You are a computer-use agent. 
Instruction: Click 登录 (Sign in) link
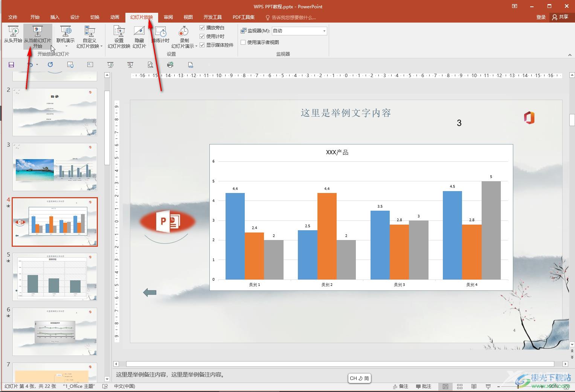541,17
